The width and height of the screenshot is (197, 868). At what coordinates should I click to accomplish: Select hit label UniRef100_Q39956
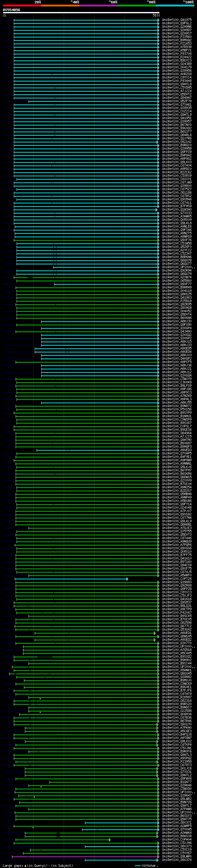click(x=176, y=71)
